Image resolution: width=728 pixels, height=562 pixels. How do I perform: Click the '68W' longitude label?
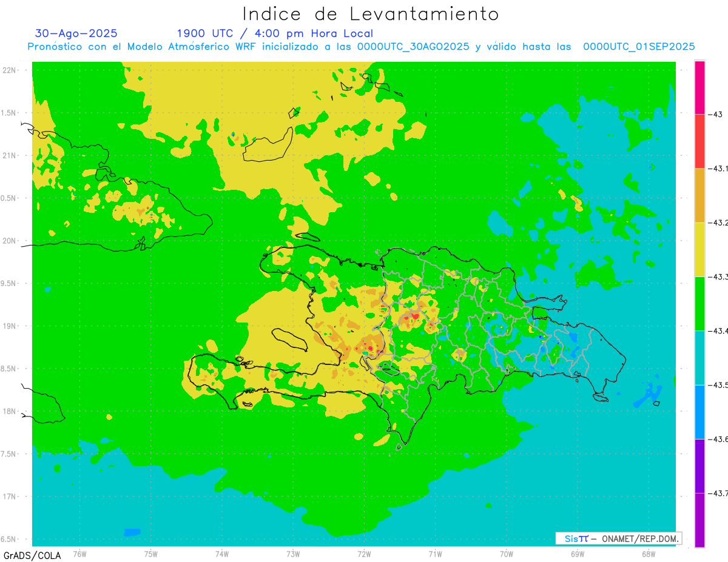click(x=649, y=554)
